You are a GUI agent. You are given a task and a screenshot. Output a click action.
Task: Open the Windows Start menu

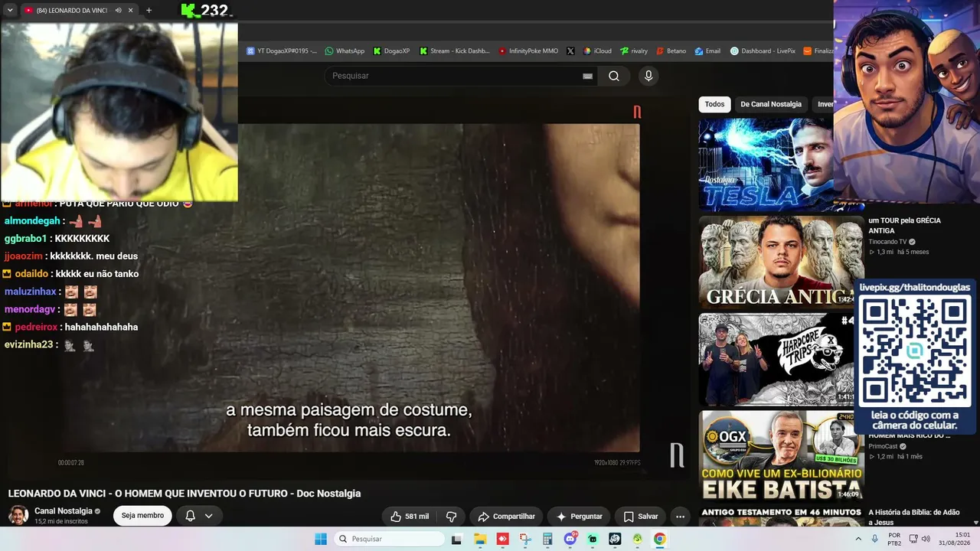(x=321, y=539)
